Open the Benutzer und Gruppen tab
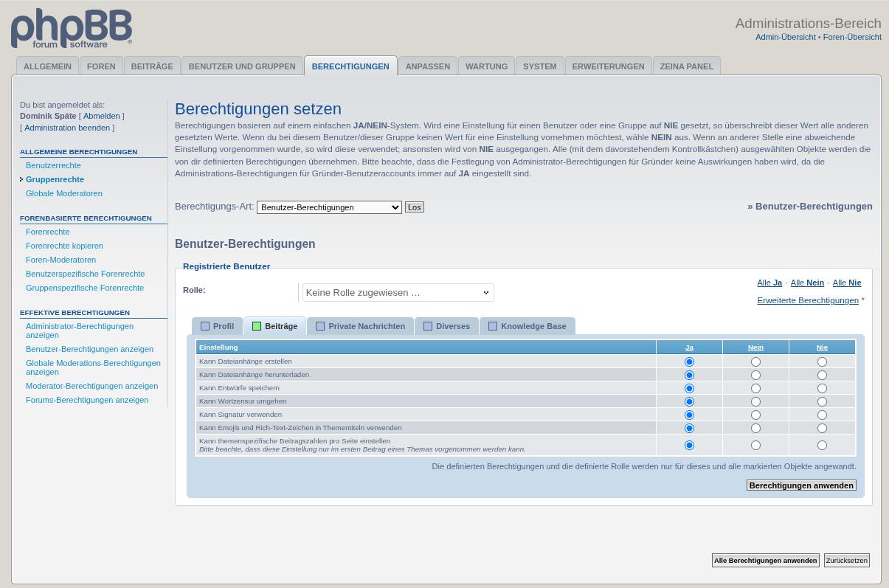Image resolution: width=889 pixels, height=588 pixels. pyautogui.click(x=241, y=66)
